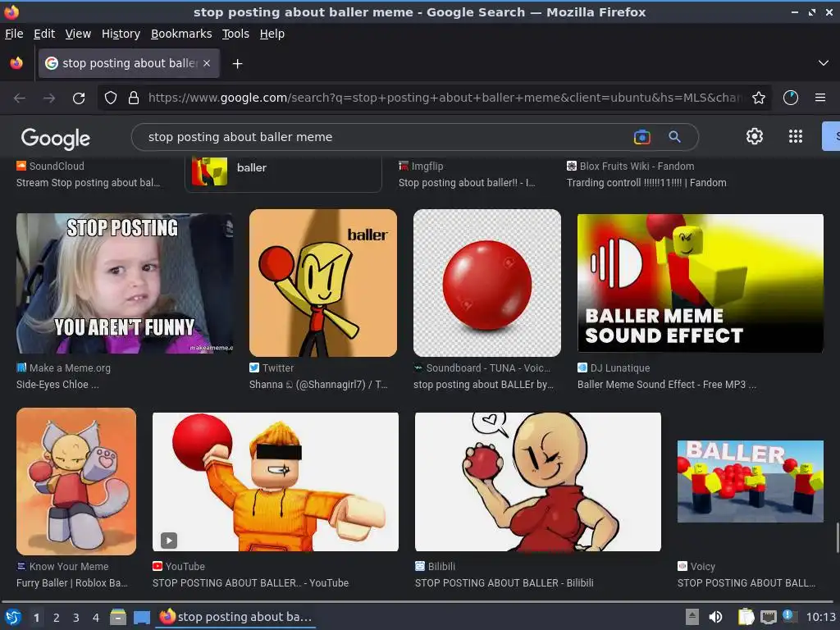Switch to workspace 3 in taskbar
Image resolution: width=840 pixels, height=630 pixels.
click(x=76, y=618)
